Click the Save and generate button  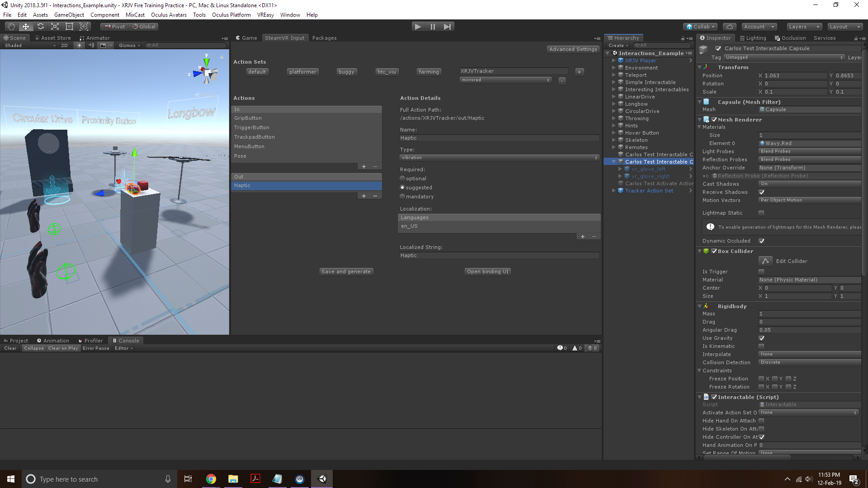point(346,271)
